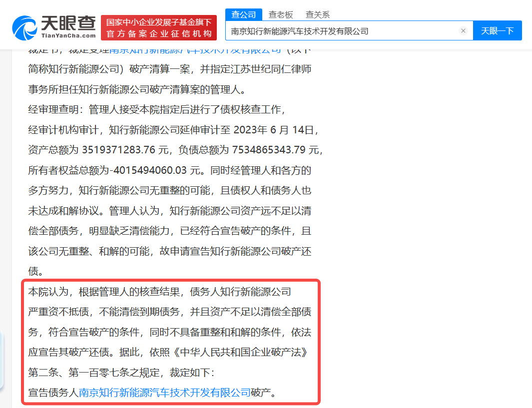Switch to the 查关系 tab
This screenshot has width=532, height=408.
coord(318,14)
